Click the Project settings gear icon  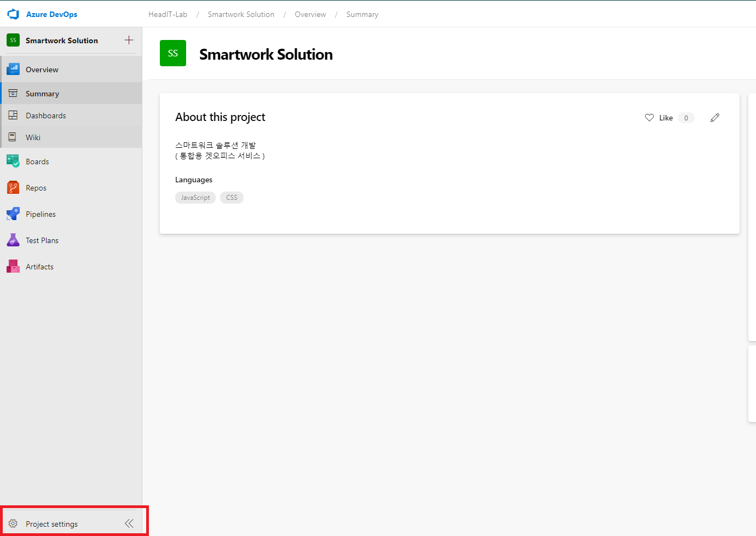tap(13, 524)
